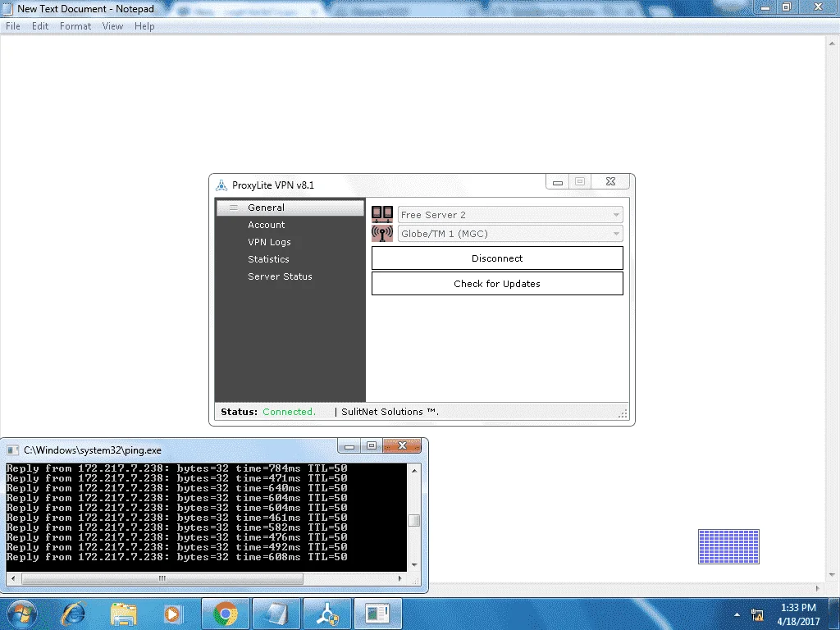The height and width of the screenshot is (630, 840).
Task: Click ping console scroll down arrow
Action: 413,564
